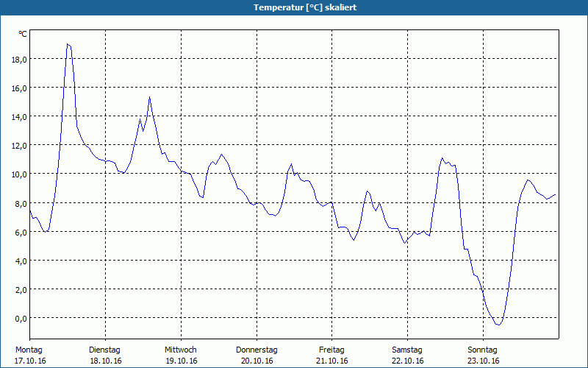Click the 8,0 y-axis value
This screenshot has width=588, height=368.
pyautogui.click(x=21, y=204)
